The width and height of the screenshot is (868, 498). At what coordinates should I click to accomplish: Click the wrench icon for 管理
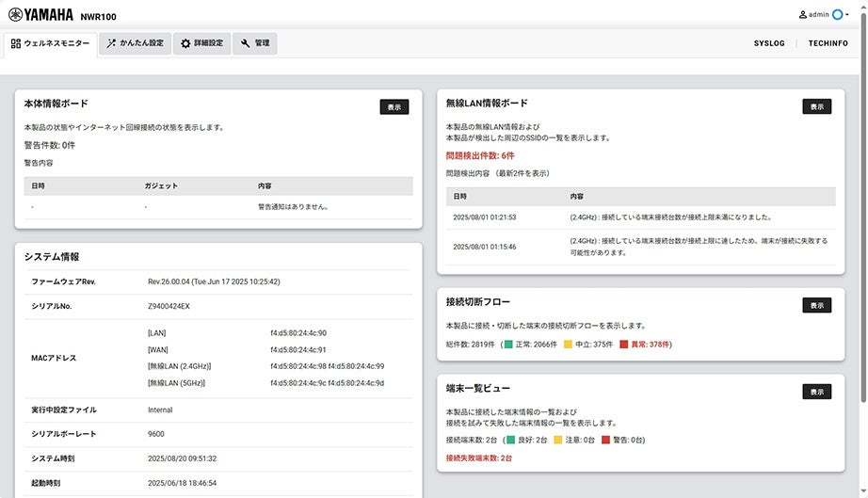245,43
